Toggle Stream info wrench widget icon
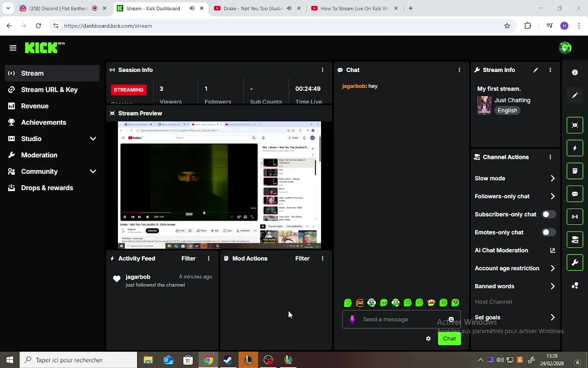588x368 pixels. tap(575, 263)
